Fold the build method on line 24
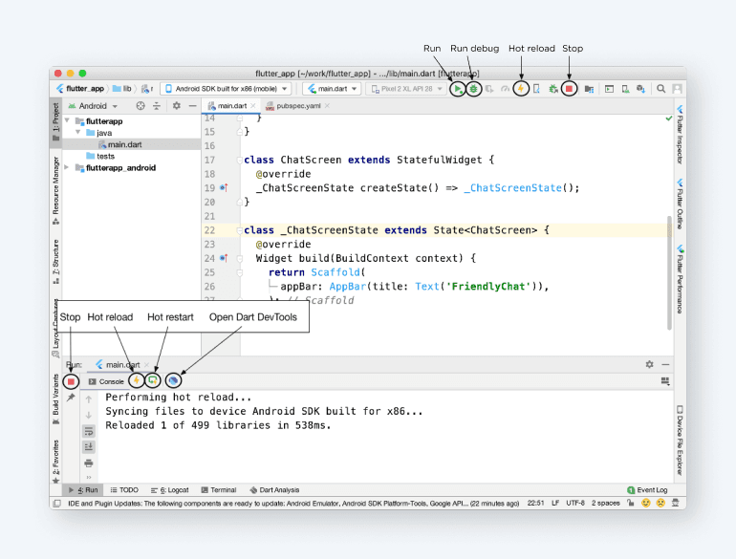This screenshot has width=736, height=560. [x=239, y=259]
